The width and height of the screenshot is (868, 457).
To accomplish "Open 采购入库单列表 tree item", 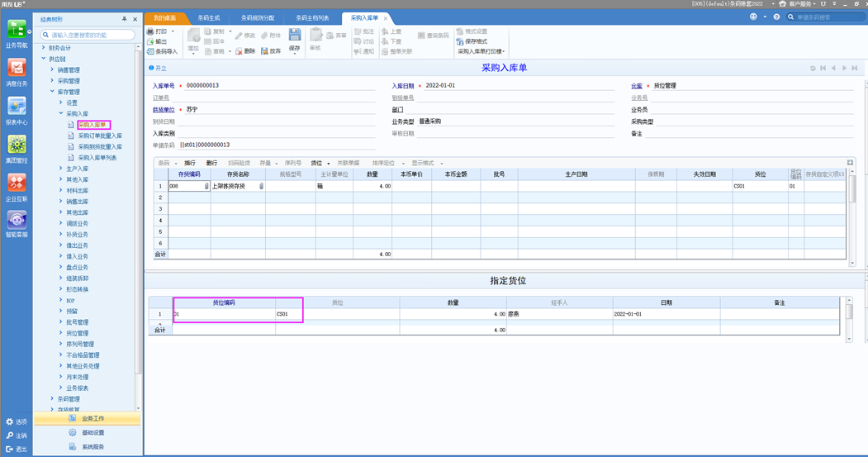I will point(97,158).
